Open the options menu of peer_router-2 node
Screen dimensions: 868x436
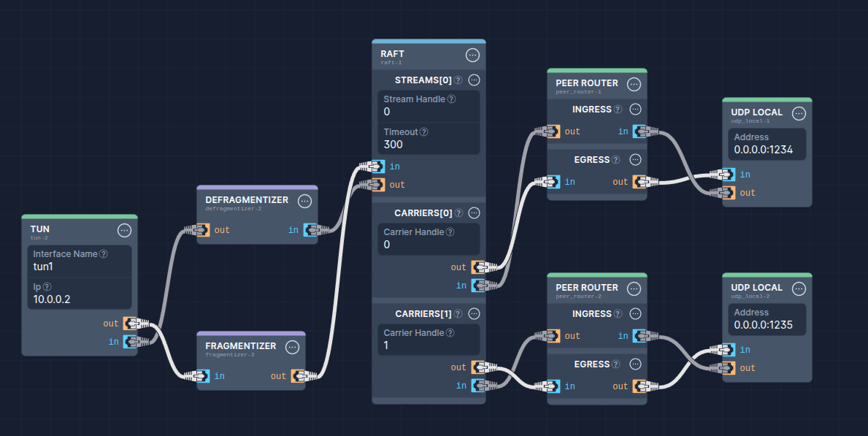(634, 288)
